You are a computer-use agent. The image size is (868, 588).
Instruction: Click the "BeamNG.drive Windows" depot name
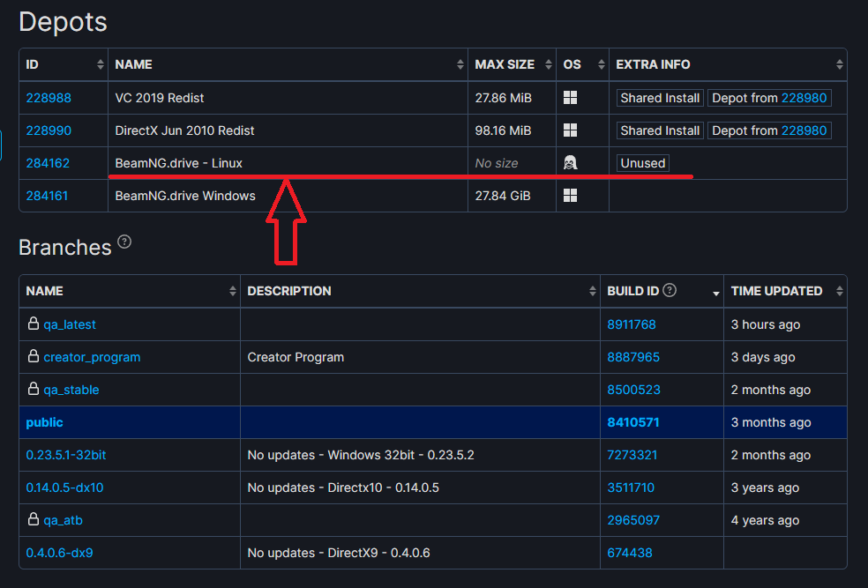[x=185, y=196]
